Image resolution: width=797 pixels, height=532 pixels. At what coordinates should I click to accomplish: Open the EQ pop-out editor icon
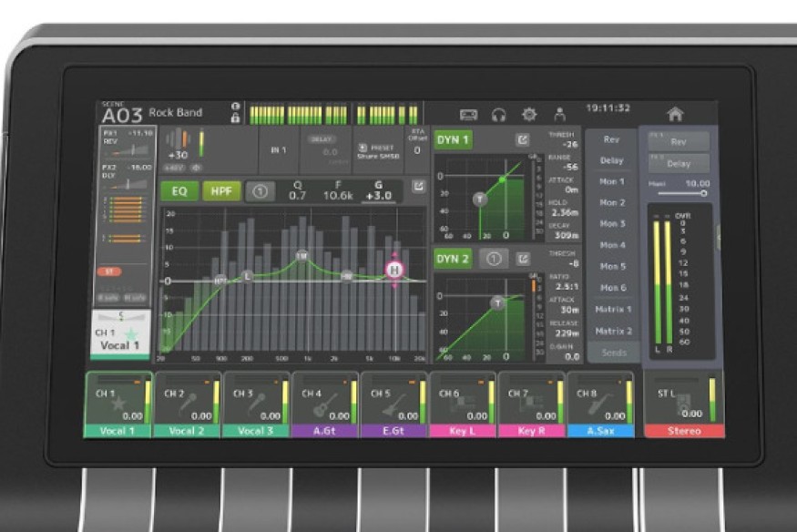[418, 186]
